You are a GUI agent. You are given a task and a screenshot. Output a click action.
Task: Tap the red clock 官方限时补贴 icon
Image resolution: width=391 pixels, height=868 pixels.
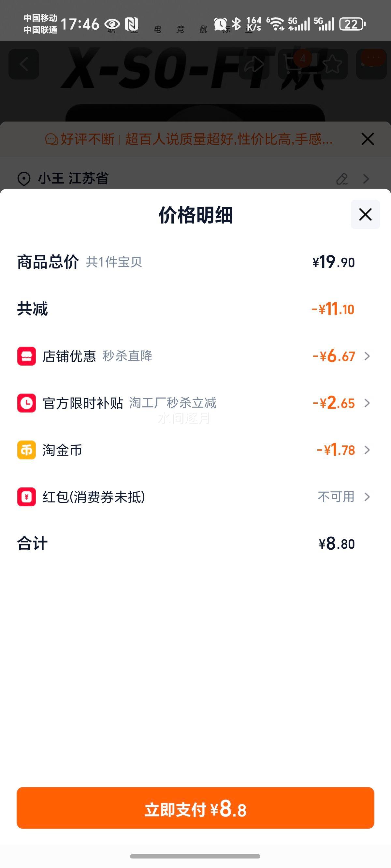27,403
